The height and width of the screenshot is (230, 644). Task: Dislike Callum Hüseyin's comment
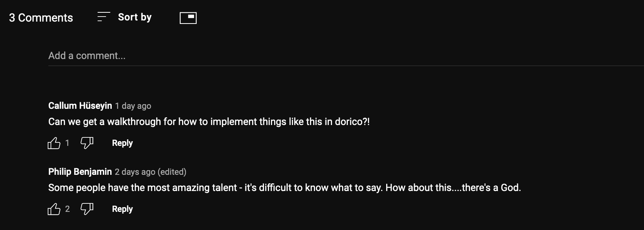click(87, 143)
